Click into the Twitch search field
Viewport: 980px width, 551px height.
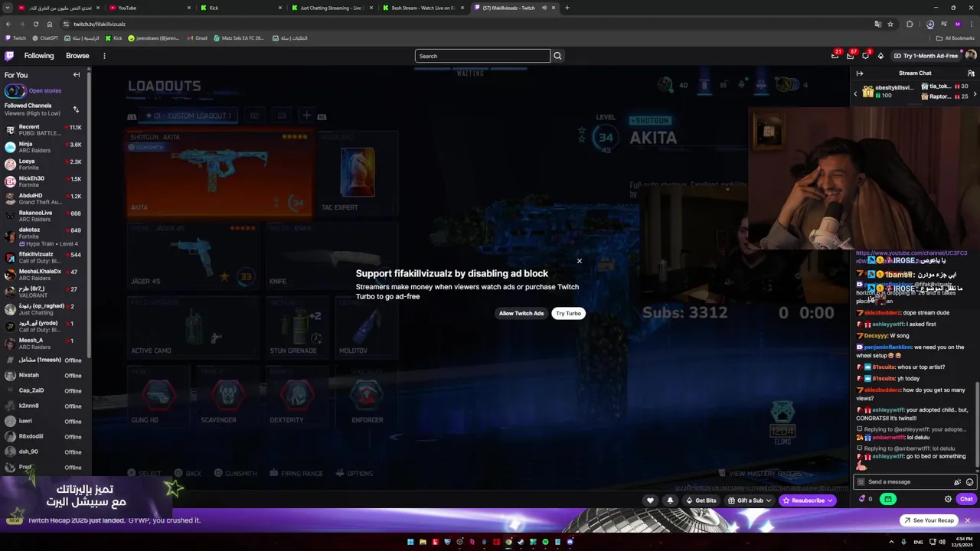482,56
